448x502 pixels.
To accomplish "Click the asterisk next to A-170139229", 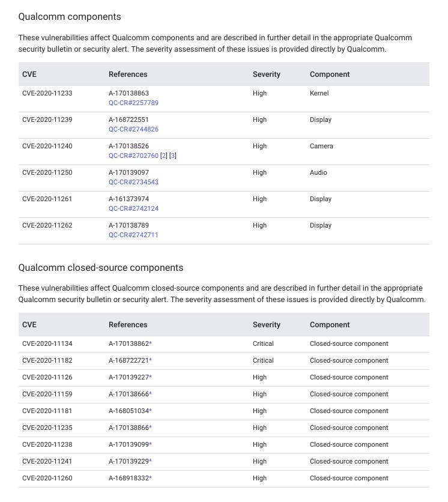I will [151, 461].
